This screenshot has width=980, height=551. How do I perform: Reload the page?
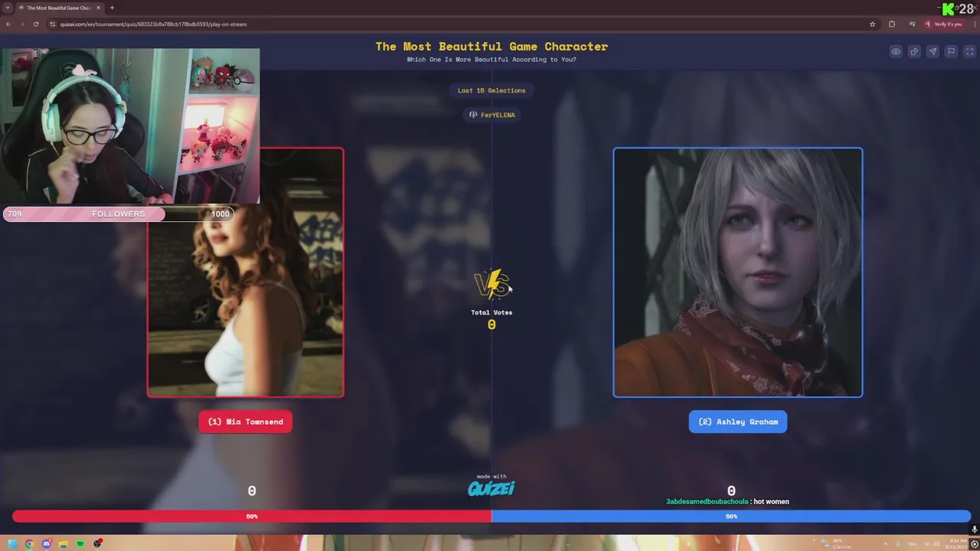tap(36, 24)
